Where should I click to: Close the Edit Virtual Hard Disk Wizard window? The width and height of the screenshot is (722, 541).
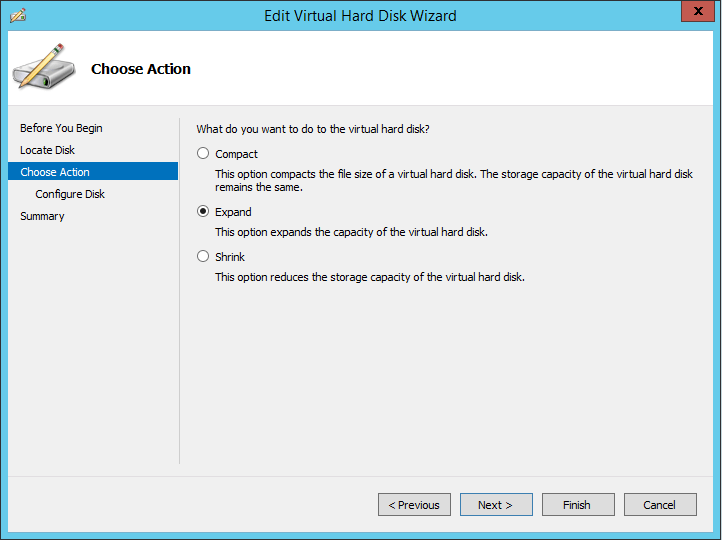pos(698,11)
